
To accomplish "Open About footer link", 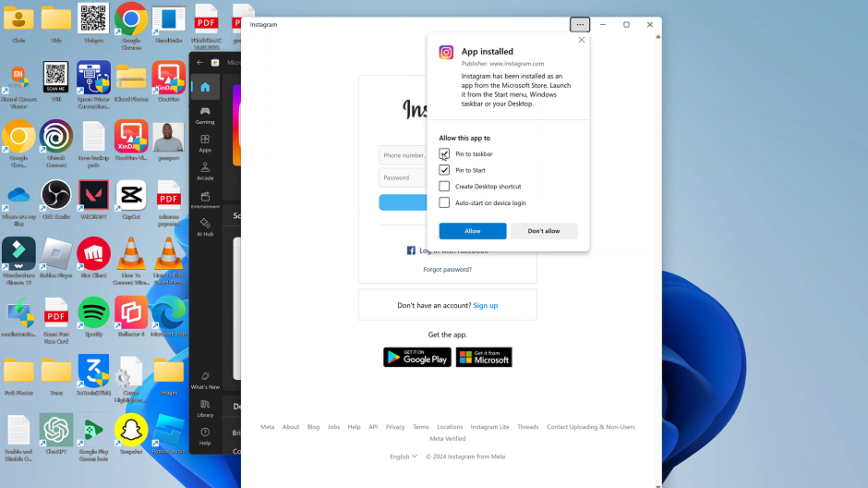I will [x=291, y=426].
